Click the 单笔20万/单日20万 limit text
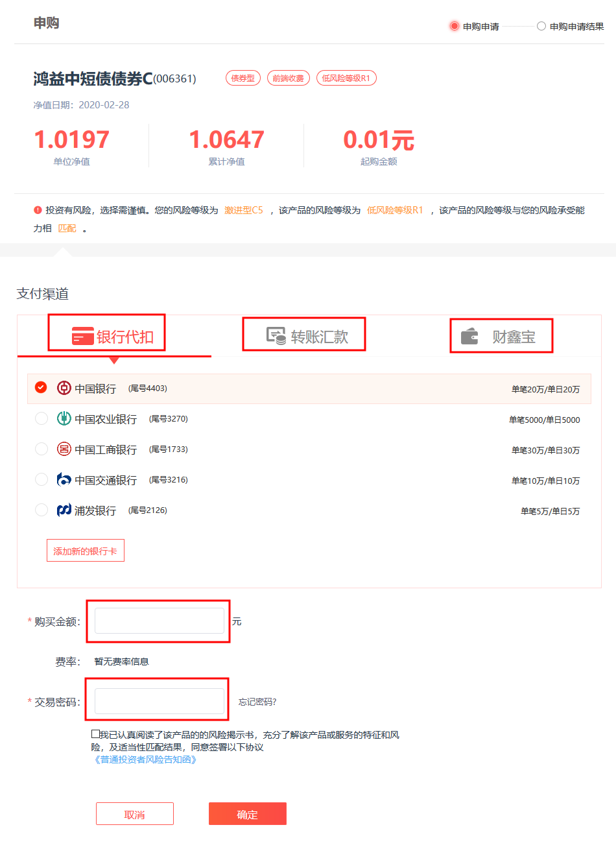Viewport: 616px width, 849px height. 546,389
